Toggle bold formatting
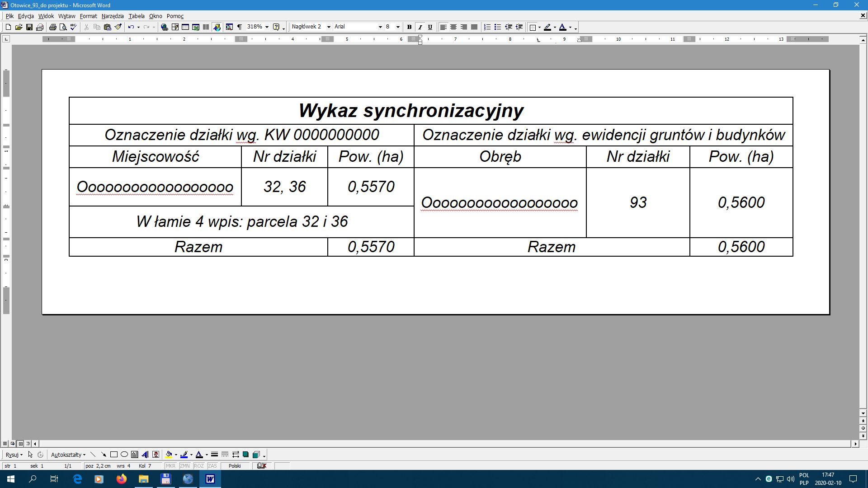This screenshot has width=868, height=488. [x=410, y=27]
